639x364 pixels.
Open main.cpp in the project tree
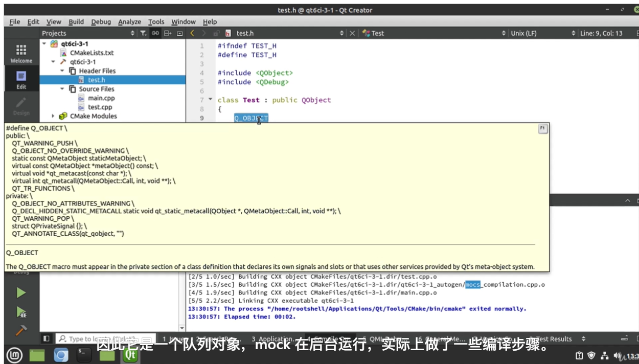pos(101,98)
